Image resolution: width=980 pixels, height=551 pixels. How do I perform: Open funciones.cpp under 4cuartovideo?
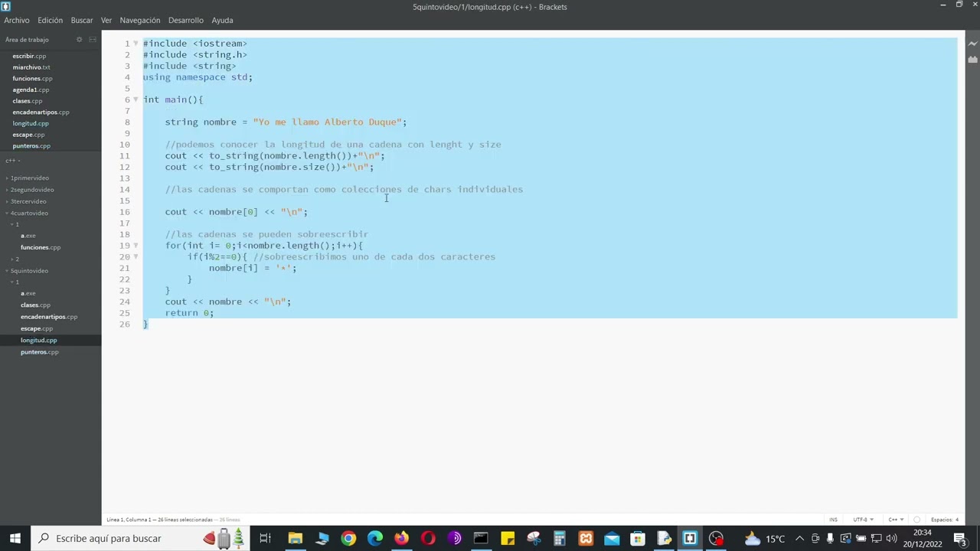[41, 247]
